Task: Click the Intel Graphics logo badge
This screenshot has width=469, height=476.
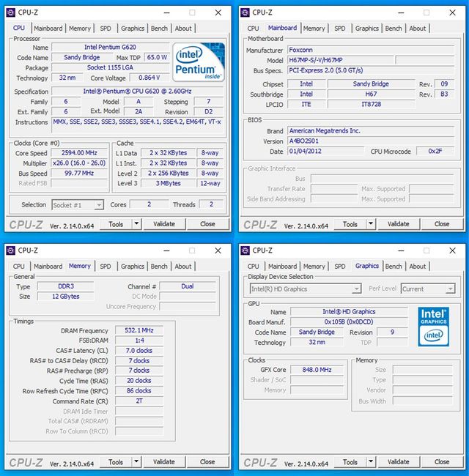Action: point(434,327)
